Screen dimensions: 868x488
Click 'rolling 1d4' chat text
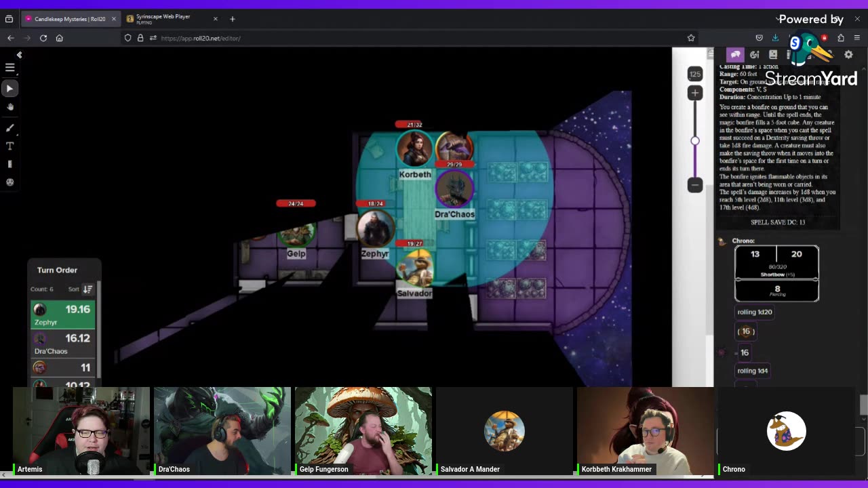(x=753, y=371)
